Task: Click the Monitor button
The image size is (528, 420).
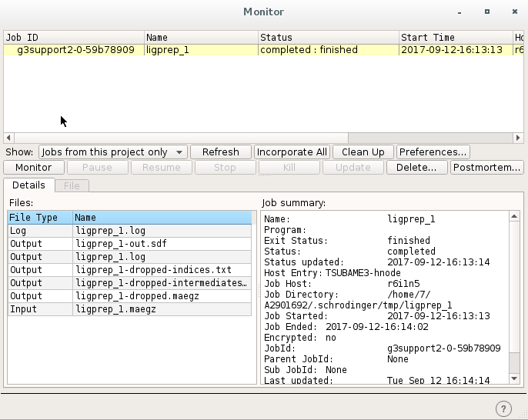Action: (33, 167)
